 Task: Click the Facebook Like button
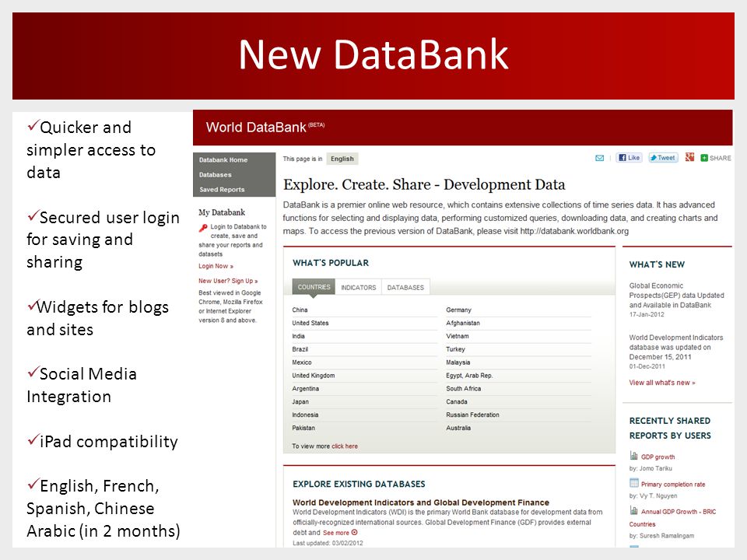pos(630,158)
